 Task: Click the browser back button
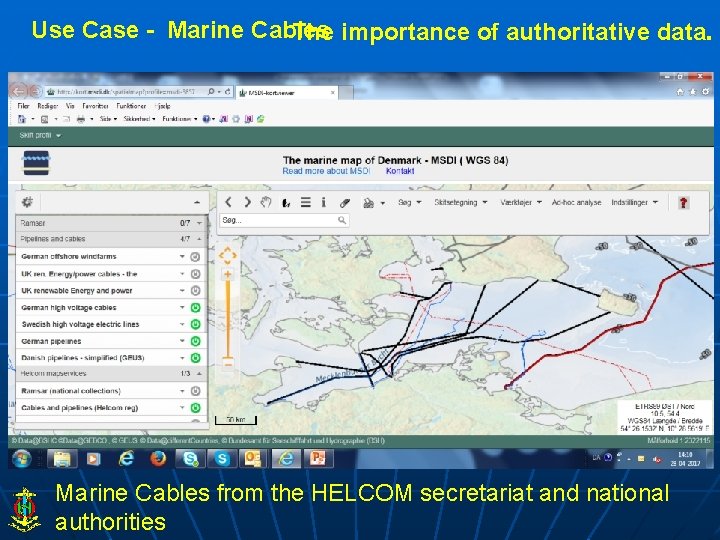pyautogui.click(x=18, y=91)
